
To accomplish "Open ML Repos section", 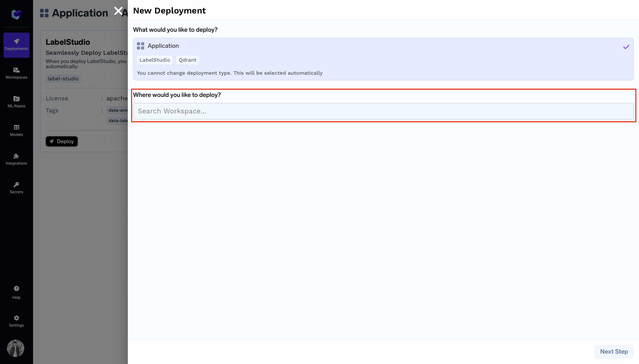I will click(x=16, y=102).
